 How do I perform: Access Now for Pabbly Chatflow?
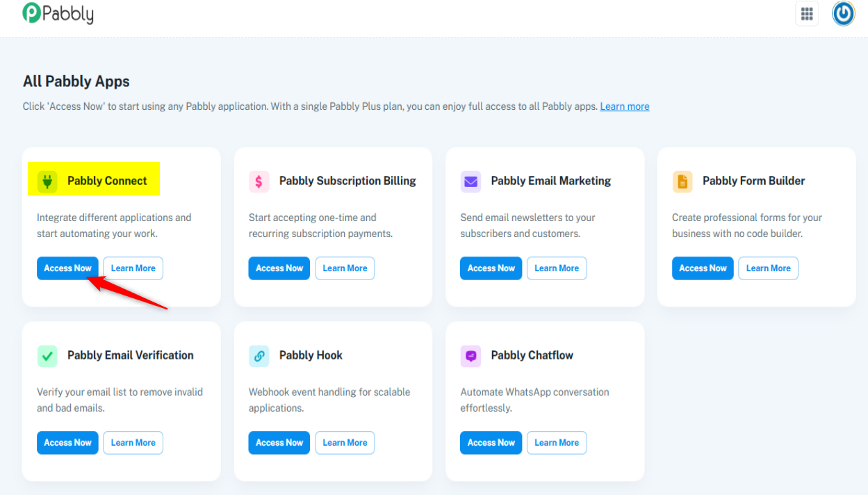tap(491, 443)
